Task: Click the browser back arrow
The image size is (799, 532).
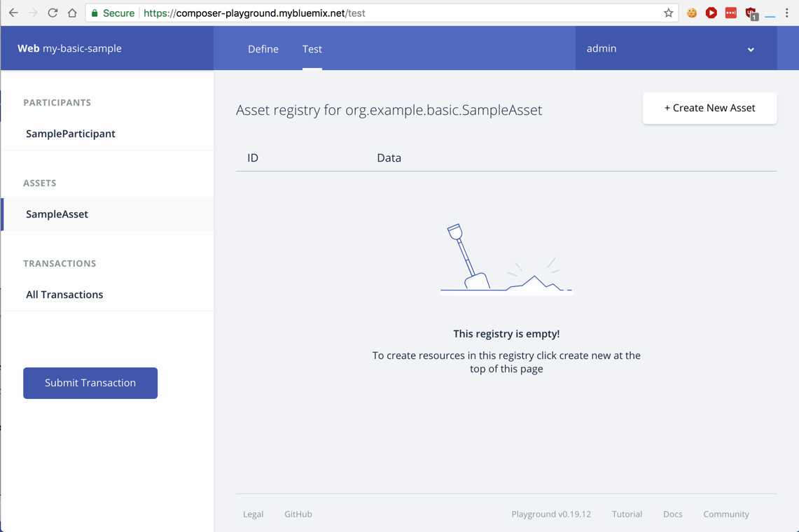Action: point(13,13)
